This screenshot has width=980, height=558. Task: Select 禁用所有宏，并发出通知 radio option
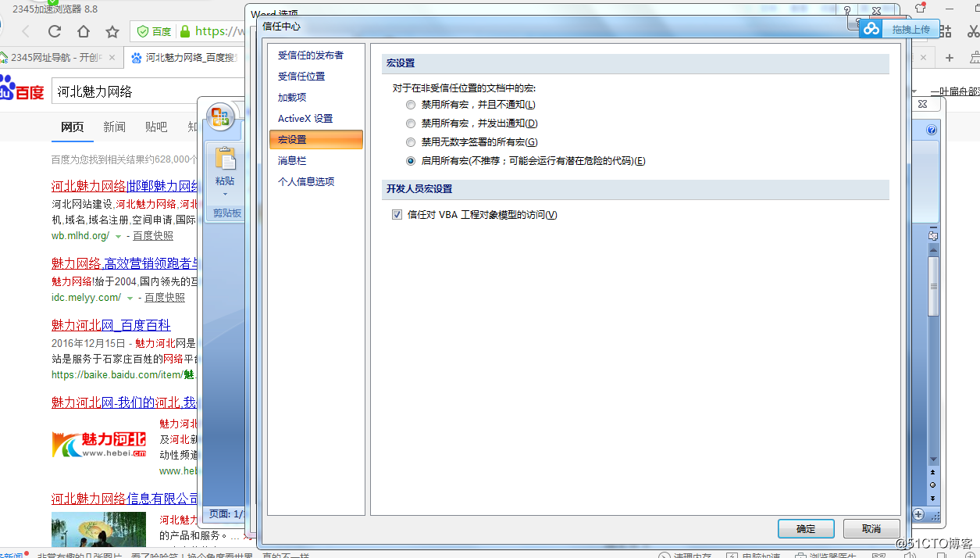tap(411, 123)
